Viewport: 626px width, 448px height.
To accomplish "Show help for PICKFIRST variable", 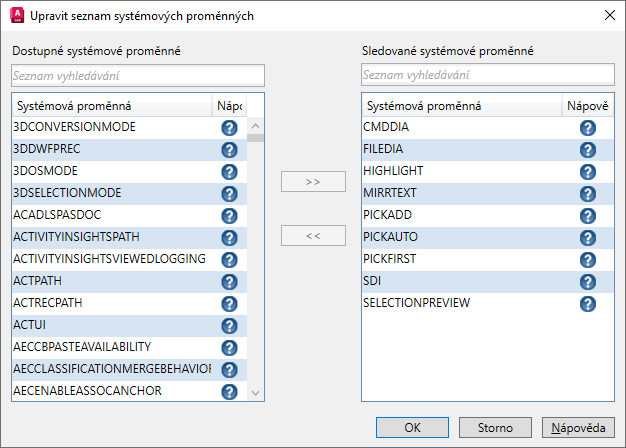I will click(588, 259).
